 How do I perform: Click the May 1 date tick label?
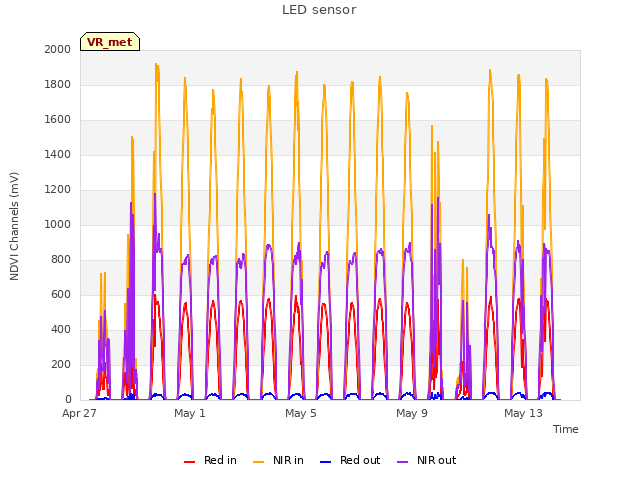point(190,413)
